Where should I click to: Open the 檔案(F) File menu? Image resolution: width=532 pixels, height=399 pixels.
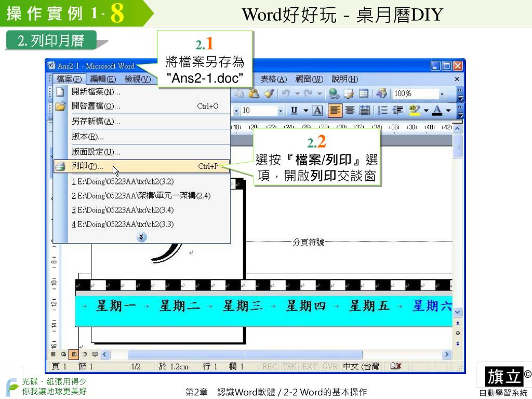69,79
